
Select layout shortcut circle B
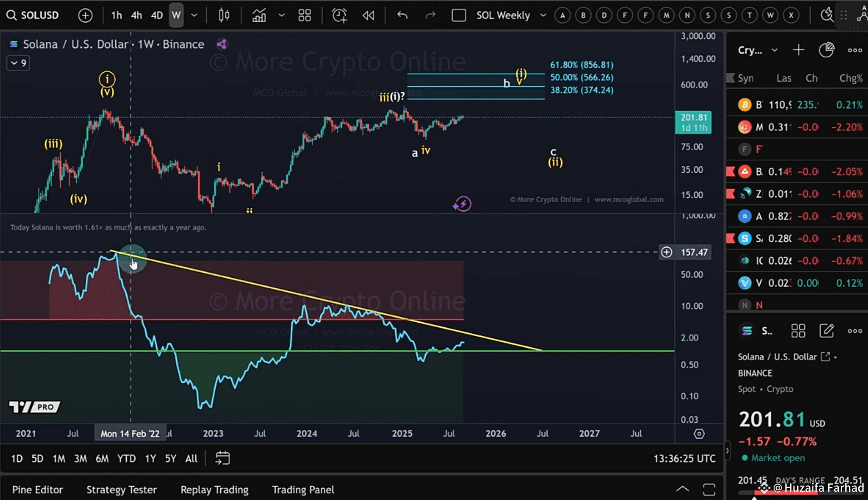pos(583,15)
